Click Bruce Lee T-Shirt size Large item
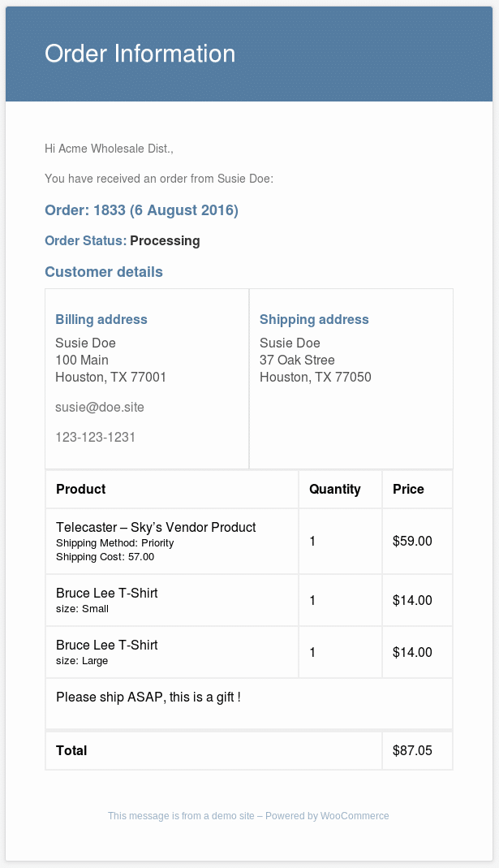The height and width of the screenshot is (868, 499). (x=107, y=652)
